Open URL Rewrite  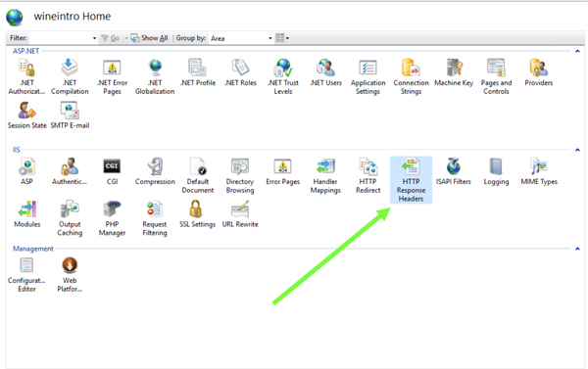240,214
